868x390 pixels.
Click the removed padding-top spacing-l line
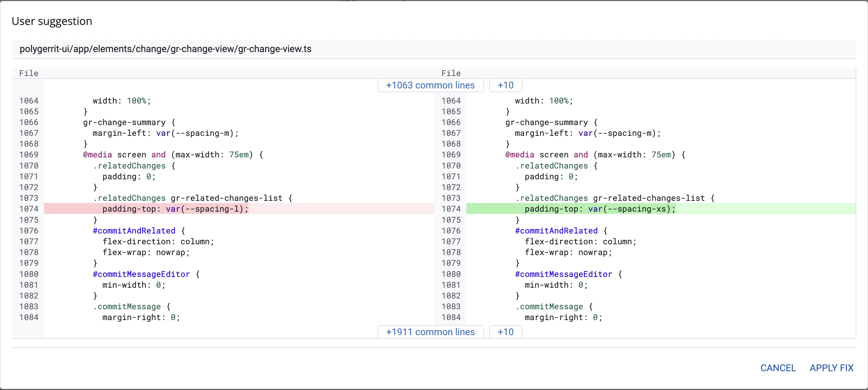(x=175, y=209)
